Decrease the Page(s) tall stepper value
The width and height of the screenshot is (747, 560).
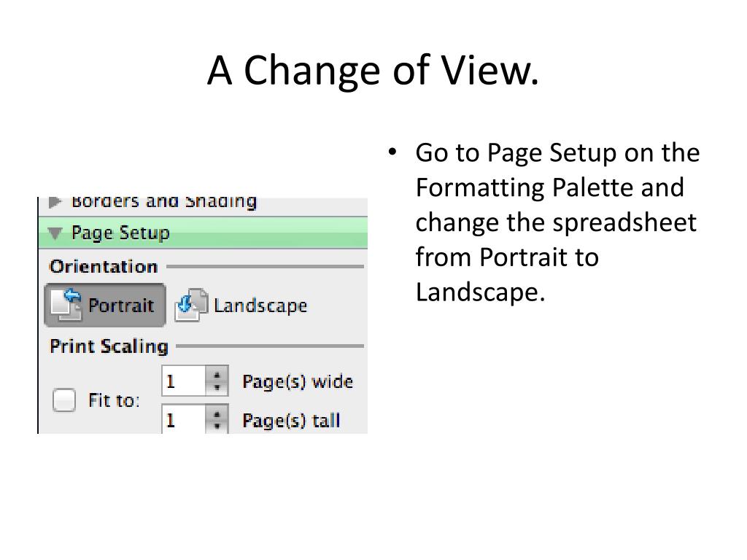(217, 426)
